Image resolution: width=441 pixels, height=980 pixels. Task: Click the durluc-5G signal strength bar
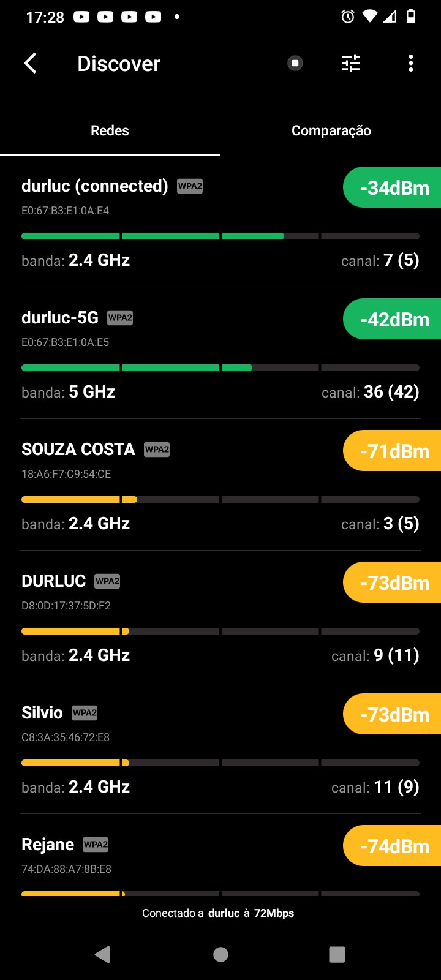(220, 367)
